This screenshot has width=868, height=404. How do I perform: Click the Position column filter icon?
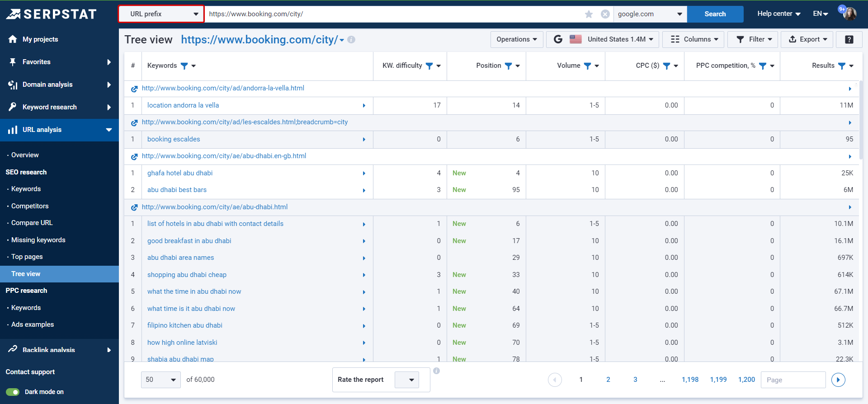coord(508,66)
